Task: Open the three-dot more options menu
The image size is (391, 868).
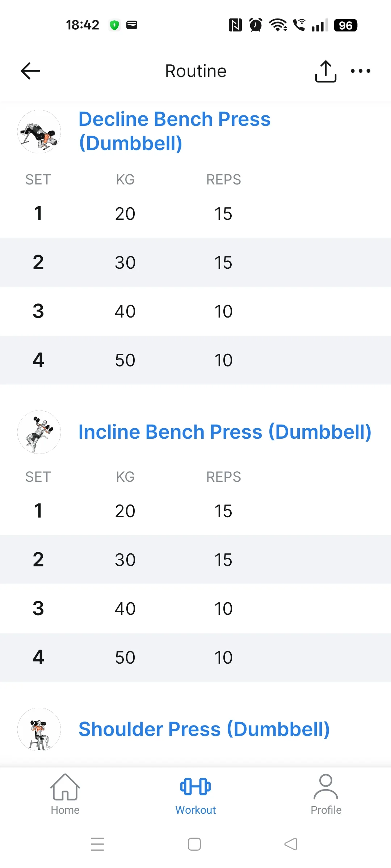Action: click(361, 71)
